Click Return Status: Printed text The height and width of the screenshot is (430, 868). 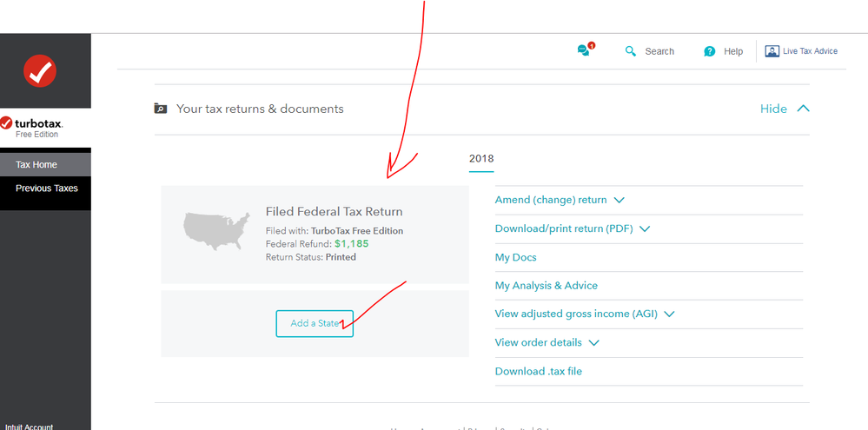pos(310,257)
